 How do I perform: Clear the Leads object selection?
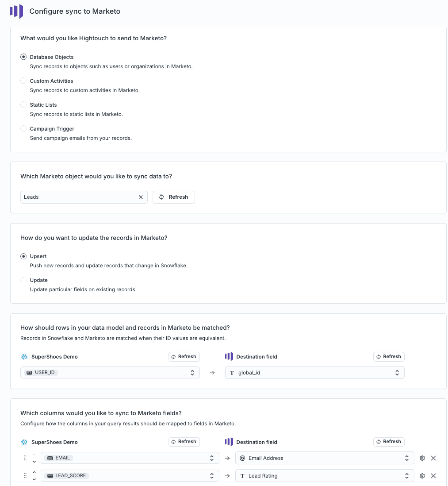141,197
